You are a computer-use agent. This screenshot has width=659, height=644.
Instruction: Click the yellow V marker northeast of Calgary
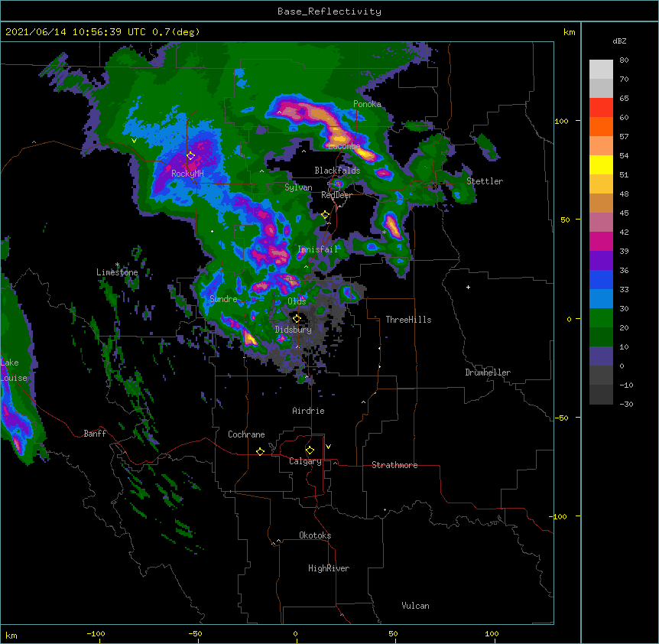328,447
